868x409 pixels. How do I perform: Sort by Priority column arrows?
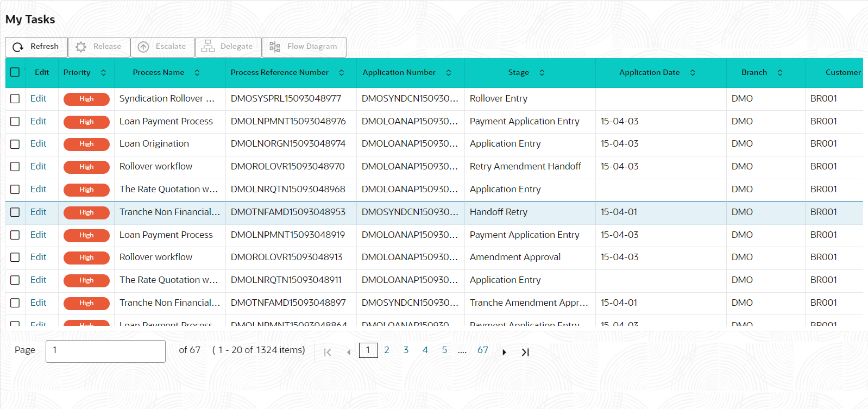pyautogui.click(x=103, y=73)
